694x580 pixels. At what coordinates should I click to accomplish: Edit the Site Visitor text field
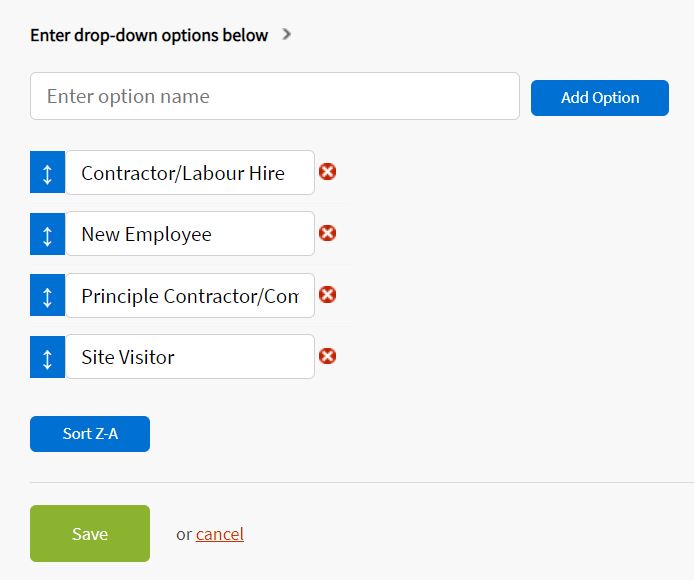point(189,357)
